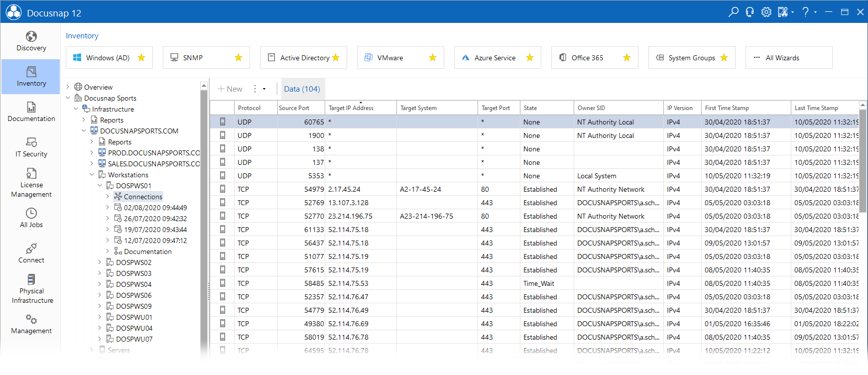868x375 pixels.
Task: Expand the DOSPWS02 workstation node
Action: (100, 262)
